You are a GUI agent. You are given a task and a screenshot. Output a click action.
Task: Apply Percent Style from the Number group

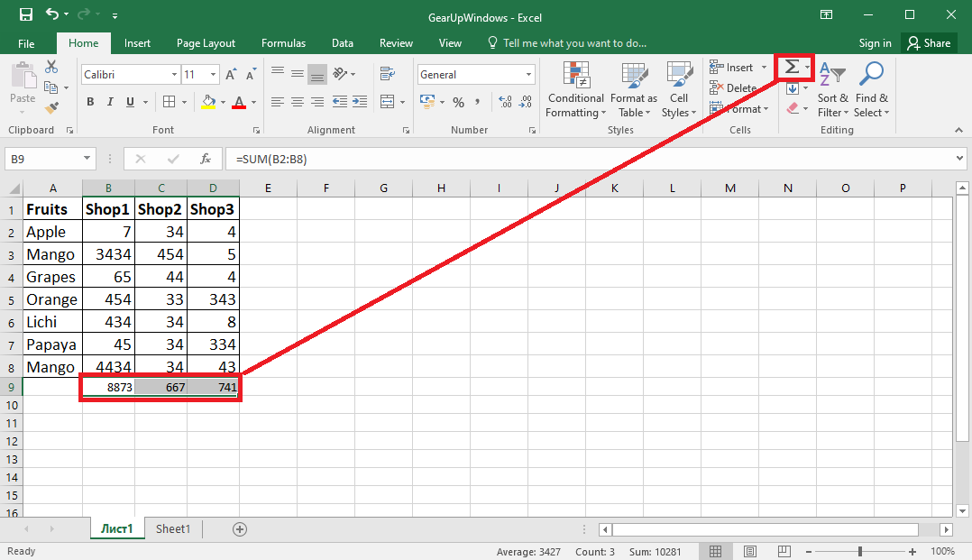coord(458,103)
